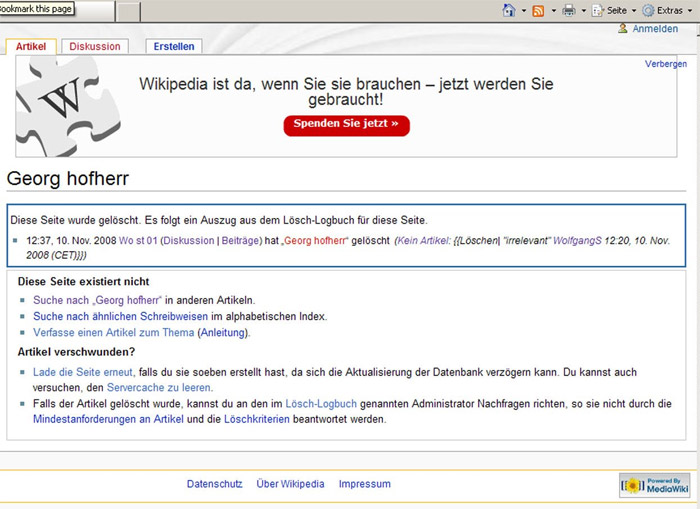
Task: Open Kein Artikel link in deletion reason
Action: [x=423, y=241]
